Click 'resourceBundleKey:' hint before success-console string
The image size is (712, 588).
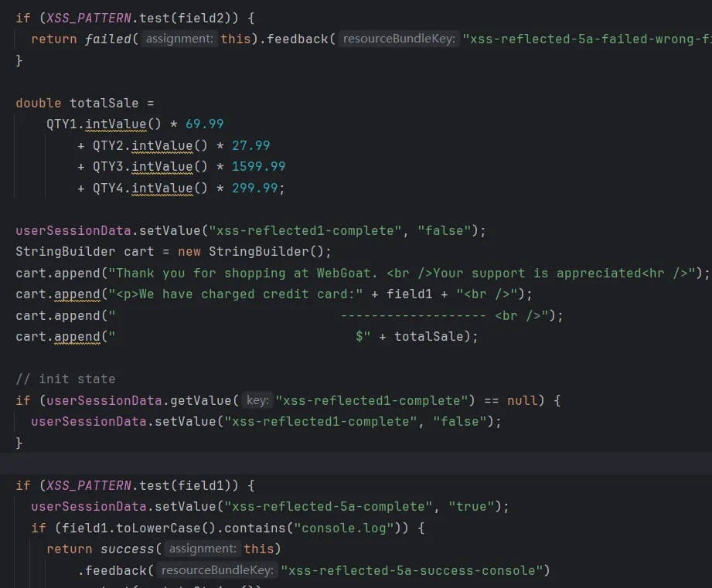point(218,571)
